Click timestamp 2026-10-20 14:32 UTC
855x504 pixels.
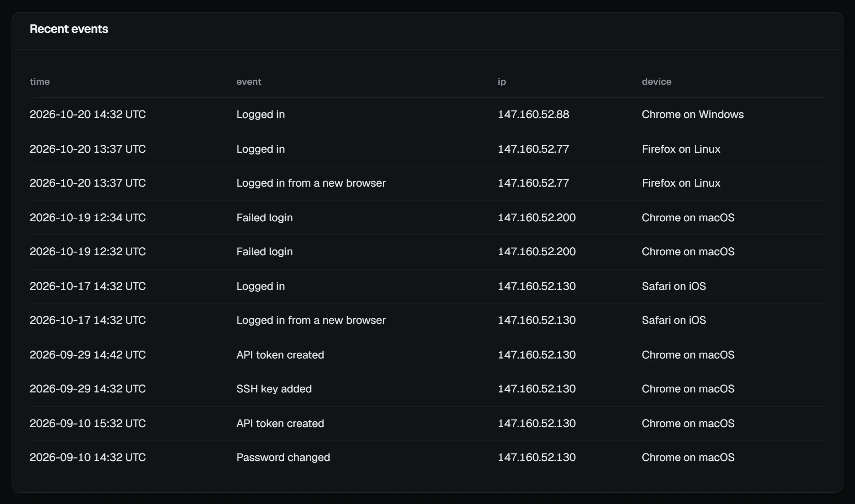(88, 114)
